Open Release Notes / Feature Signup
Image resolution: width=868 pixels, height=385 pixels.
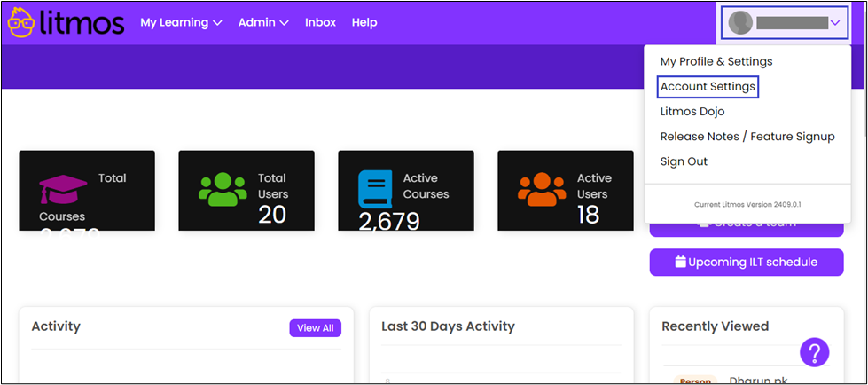(747, 137)
